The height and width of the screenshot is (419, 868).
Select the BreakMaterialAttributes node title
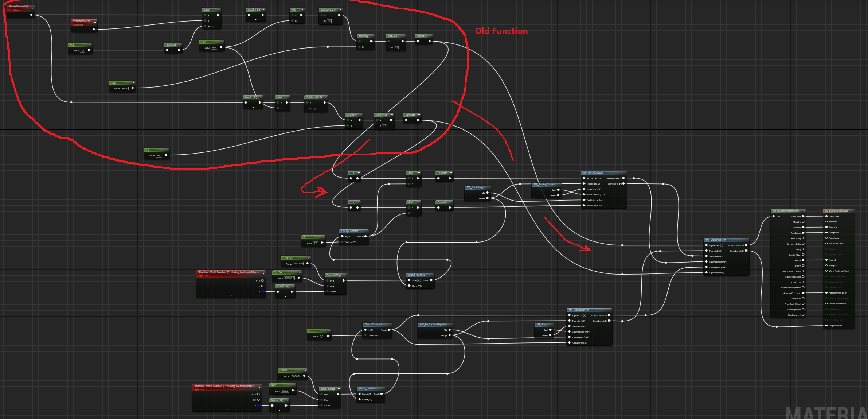[786, 211]
